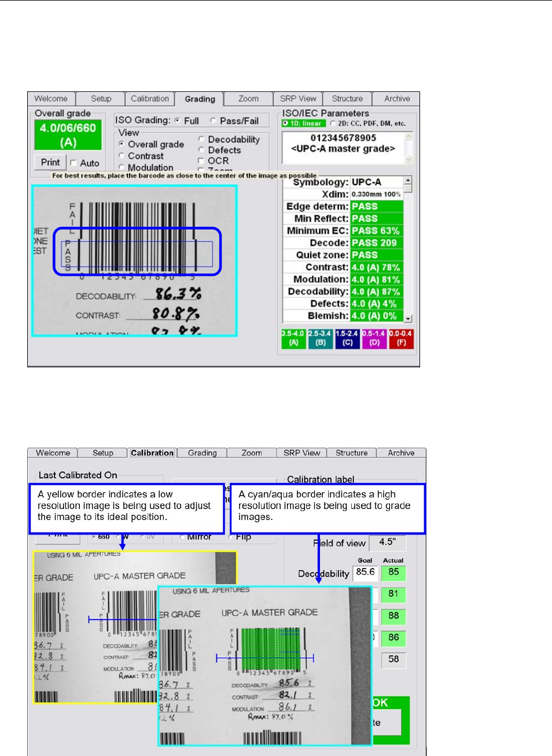Image resolution: width=552 pixels, height=756 pixels.
Task: Click the Xdim '0.330mm 100%' value
Action: tap(377, 194)
